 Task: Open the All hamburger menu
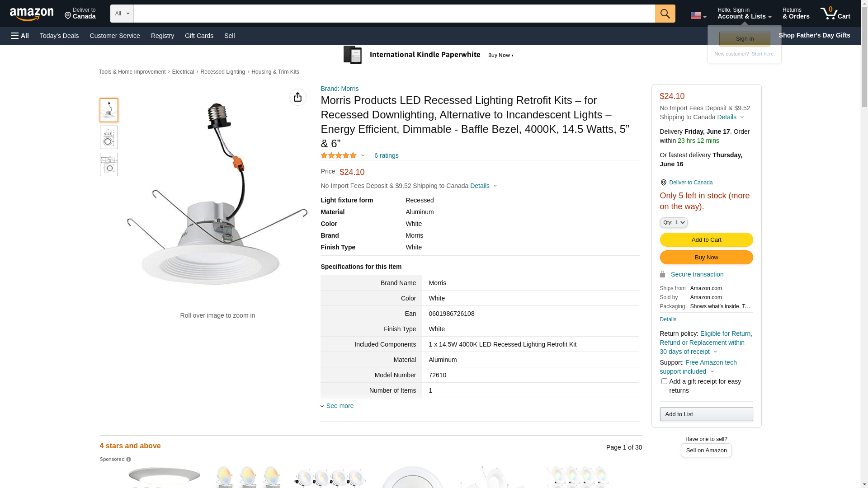click(20, 36)
